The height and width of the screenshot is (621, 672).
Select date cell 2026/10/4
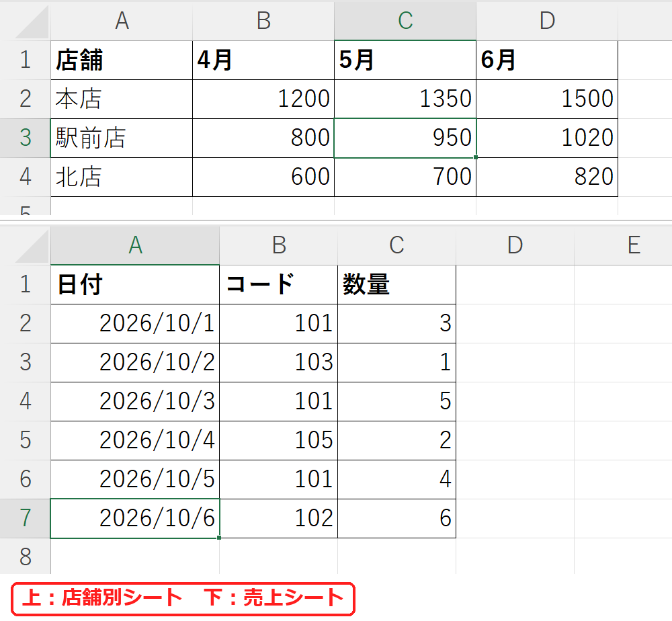(135, 441)
